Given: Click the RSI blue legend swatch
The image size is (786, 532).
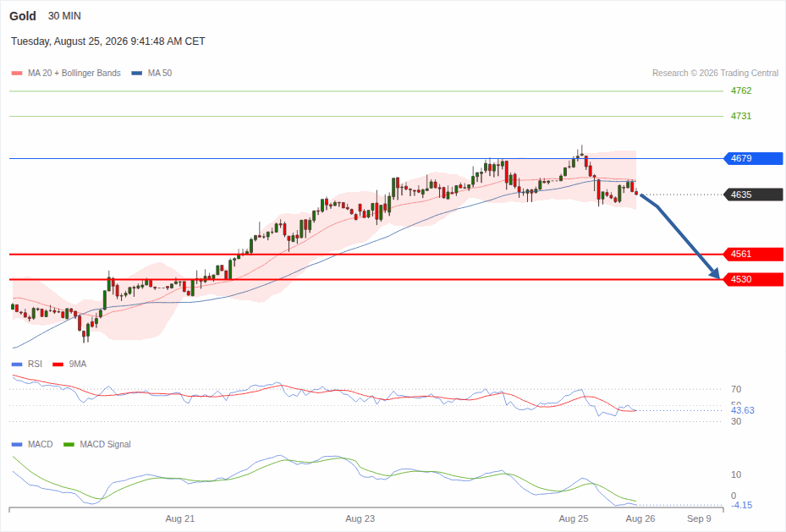Looking at the screenshot, I should point(17,365).
